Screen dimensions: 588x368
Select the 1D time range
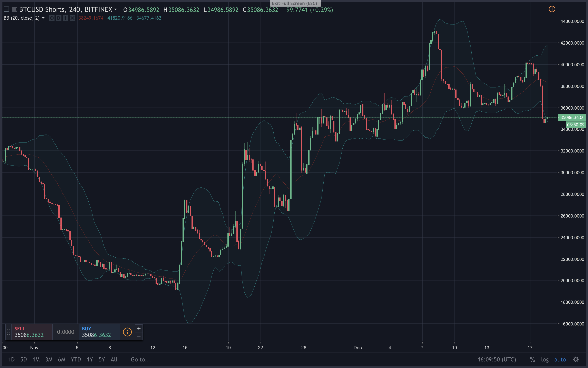pyautogui.click(x=11, y=359)
